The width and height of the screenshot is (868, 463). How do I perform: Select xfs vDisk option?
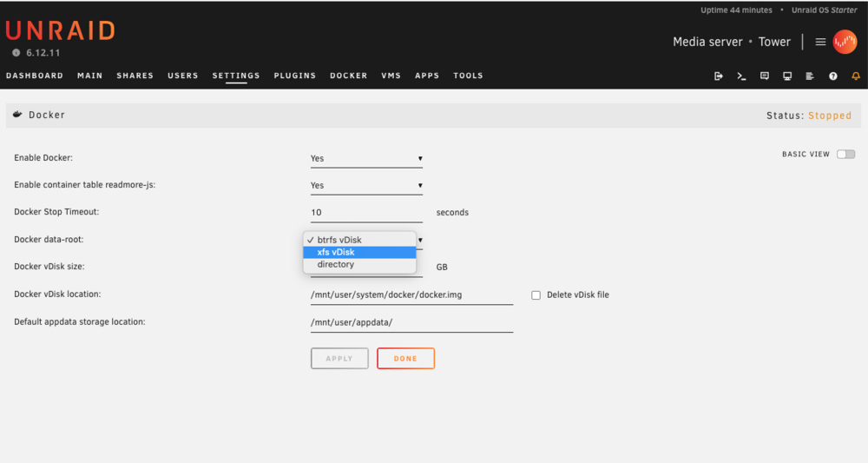tap(359, 252)
